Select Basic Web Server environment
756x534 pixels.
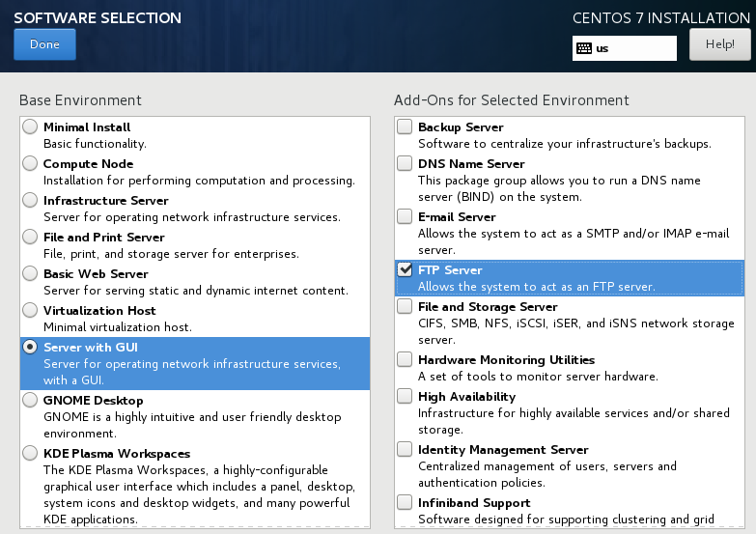tap(31, 273)
